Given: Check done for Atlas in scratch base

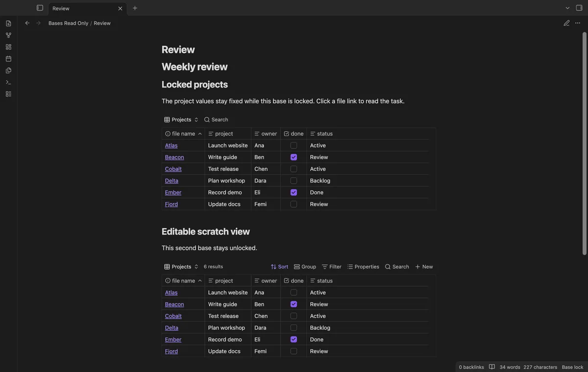Looking at the screenshot, I should 294,293.
